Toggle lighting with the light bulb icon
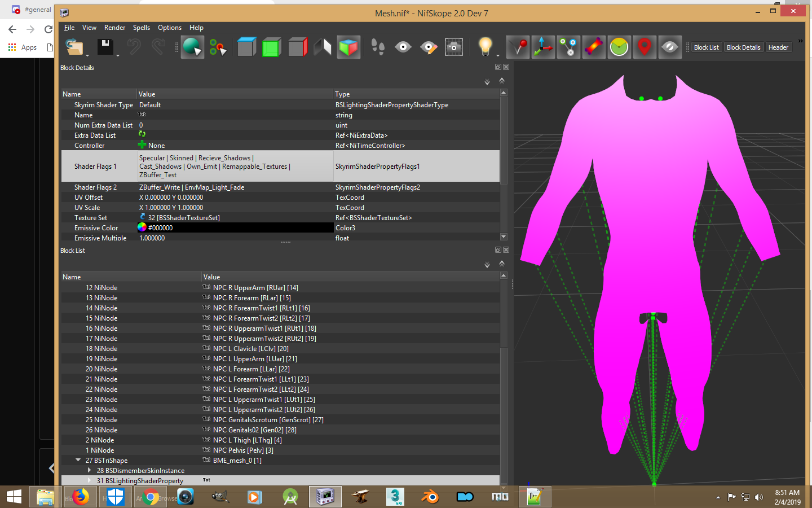This screenshot has height=508, width=812. (485, 47)
